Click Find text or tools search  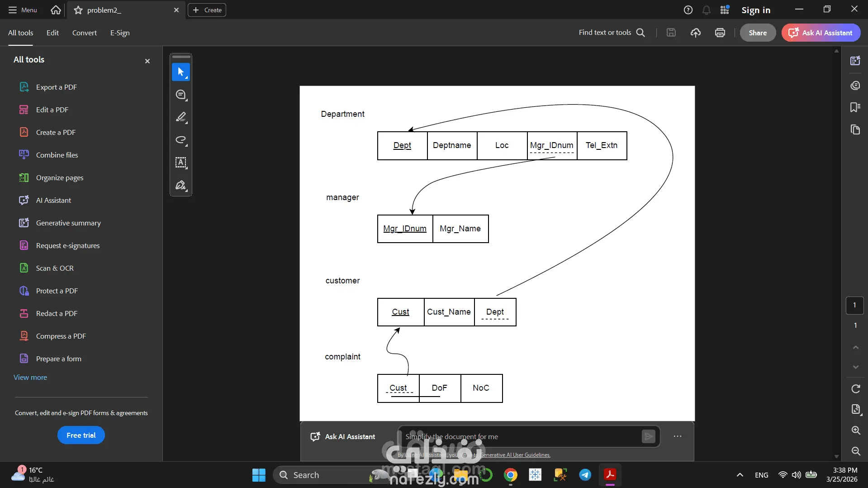(612, 33)
